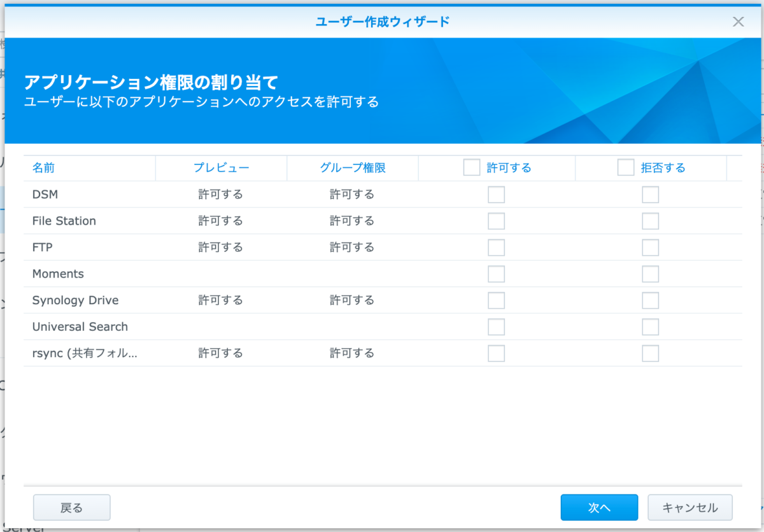Check the header 拒否する select-all checkbox
The height and width of the screenshot is (532, 764).
point(626,167)
